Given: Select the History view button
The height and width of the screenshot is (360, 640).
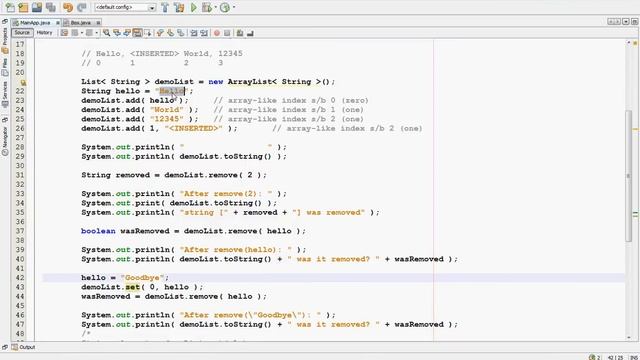Looking at the screenshot, I should pyautogui.click(x=44, y=33).
